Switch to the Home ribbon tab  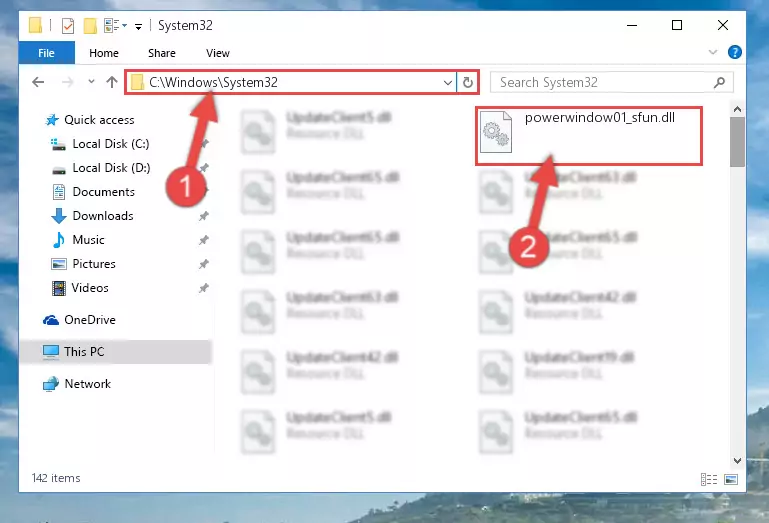tap(104, 53)
